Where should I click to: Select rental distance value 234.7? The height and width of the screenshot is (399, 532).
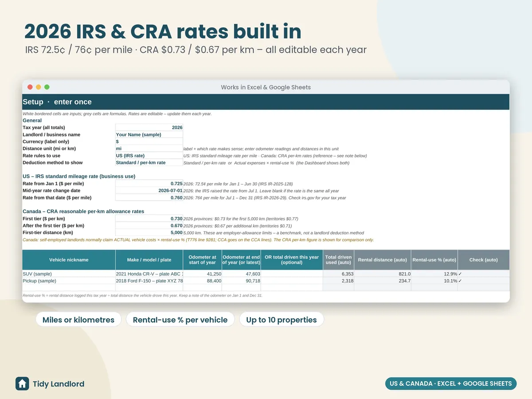383,281
